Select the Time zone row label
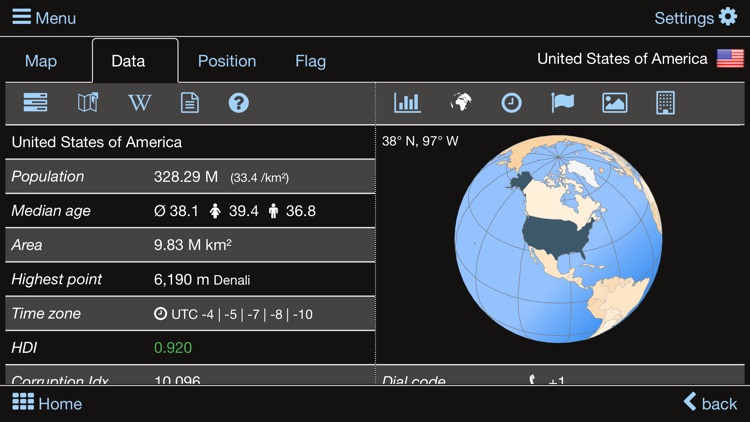 pos(46,313)
